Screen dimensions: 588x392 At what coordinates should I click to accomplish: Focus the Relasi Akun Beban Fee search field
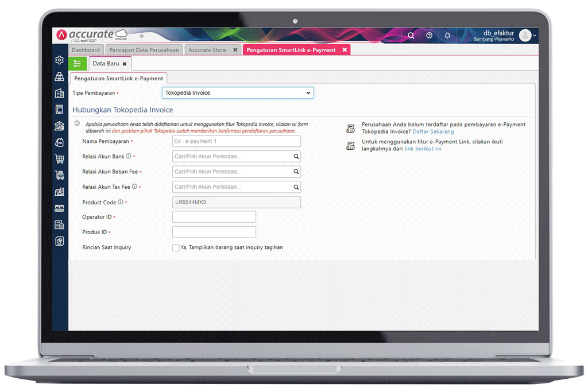236,172
